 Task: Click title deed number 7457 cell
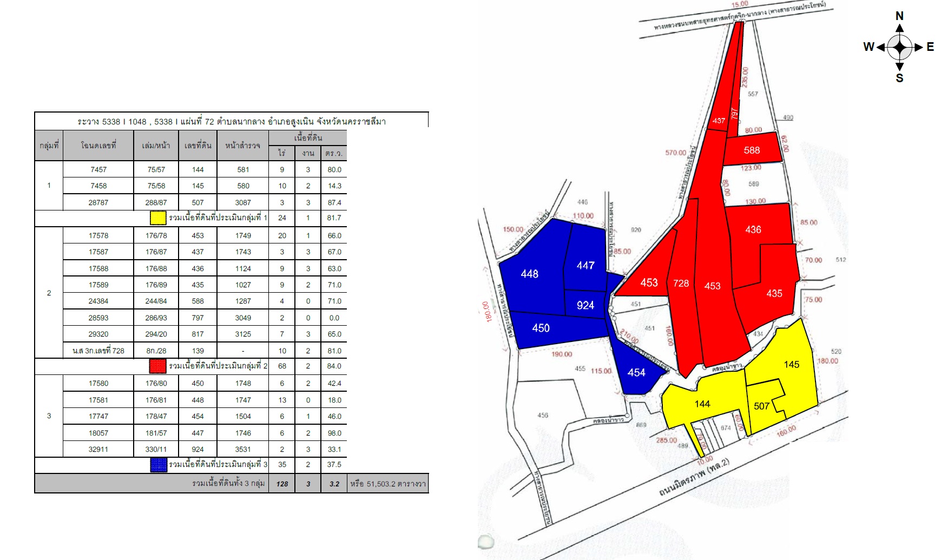tap(98, 169)
